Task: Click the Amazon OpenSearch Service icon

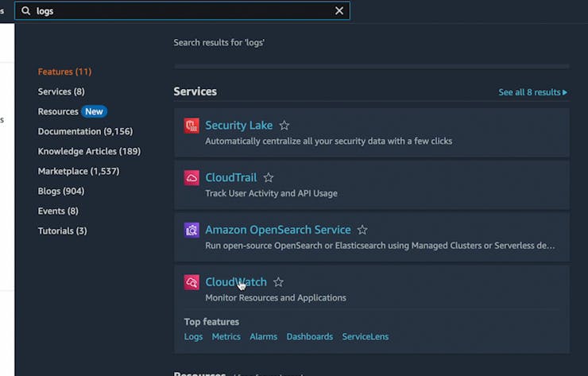Action: pos(191,231)
